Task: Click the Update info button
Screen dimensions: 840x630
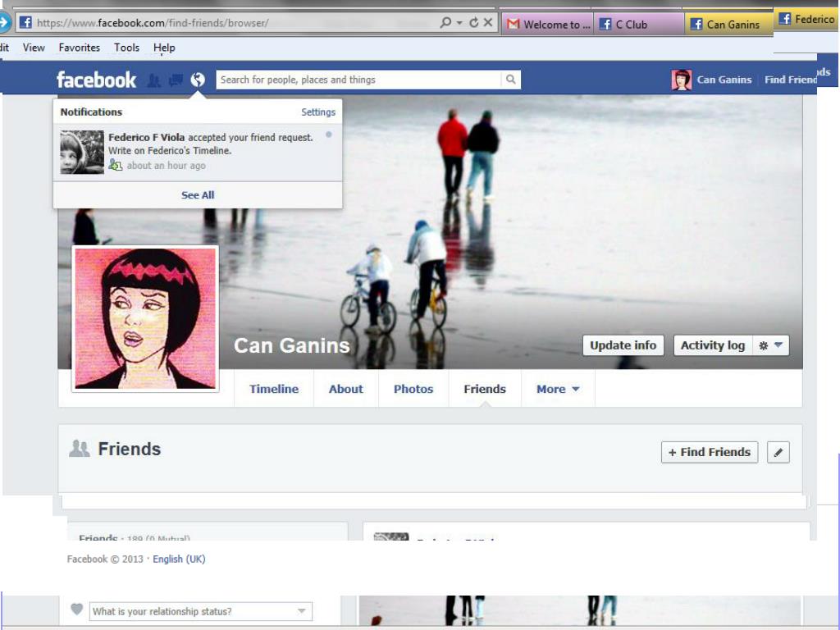Action: point(623,345)
